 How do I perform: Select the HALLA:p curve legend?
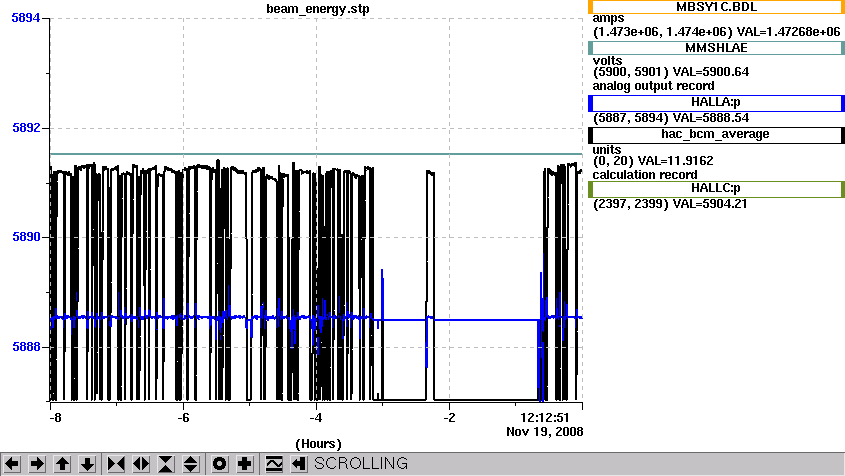(716, 103)
